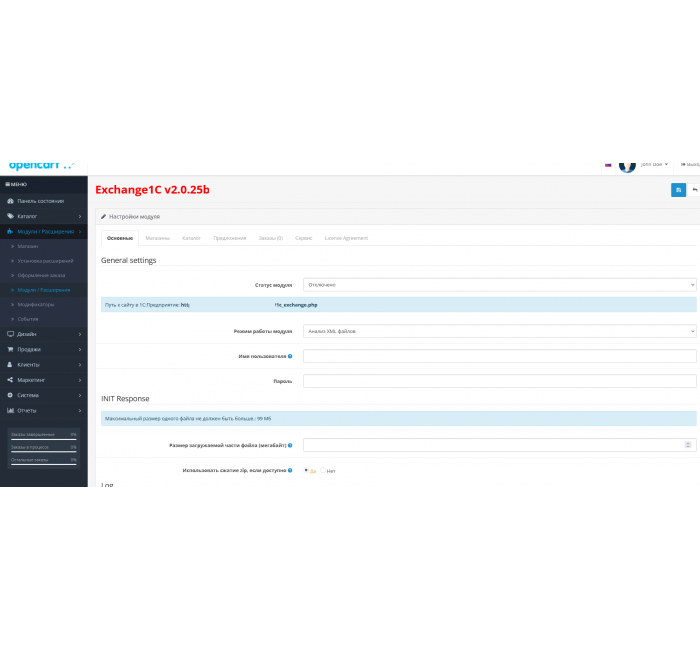The image size is (700, 650).
Task: Open the Режим работы модуля dropdown
Action: click(x=500, y=331)
